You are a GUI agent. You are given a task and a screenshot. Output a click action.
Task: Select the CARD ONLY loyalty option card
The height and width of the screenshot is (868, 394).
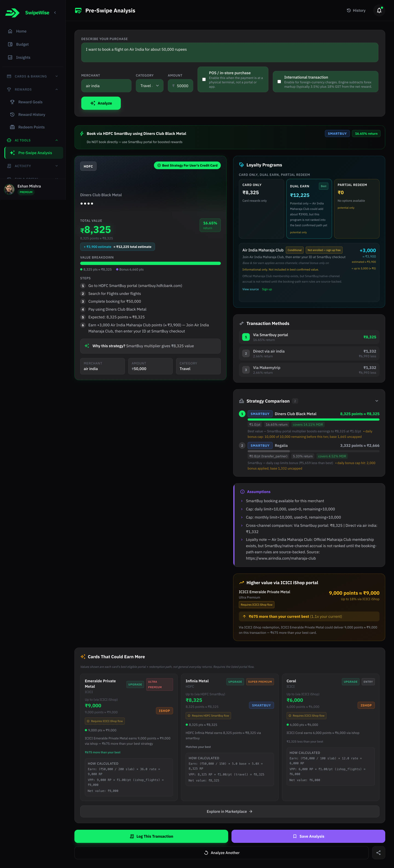(261, 209)
